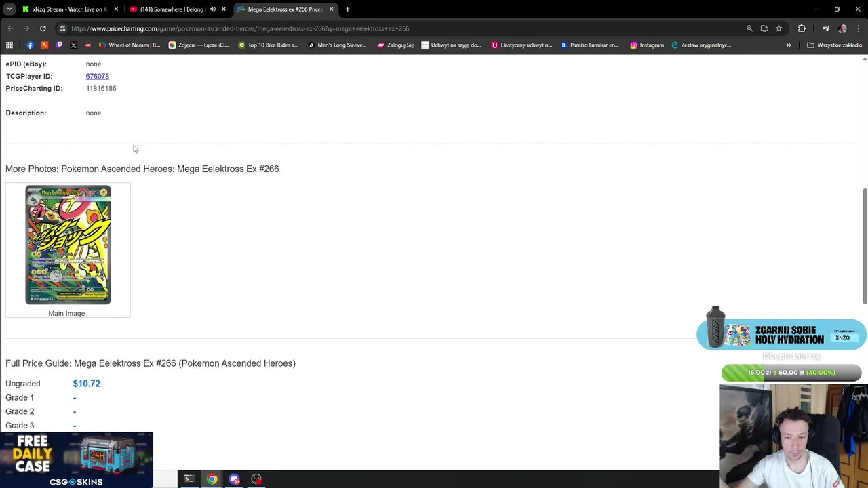Open the media controls icon
Image resolution: width=868 pixels, height=488 pixels.
pos(825,28)
